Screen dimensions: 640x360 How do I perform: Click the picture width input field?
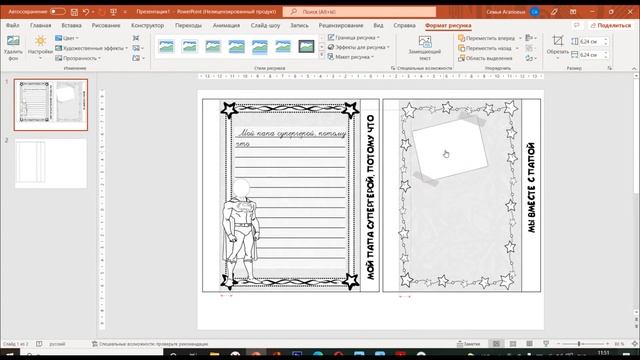pos(590,54)
